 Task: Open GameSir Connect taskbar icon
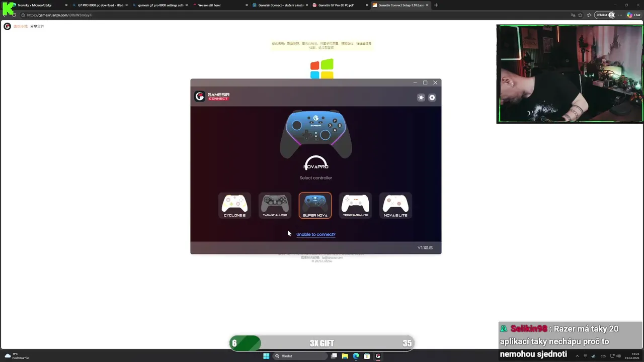(x=378, y=356)
